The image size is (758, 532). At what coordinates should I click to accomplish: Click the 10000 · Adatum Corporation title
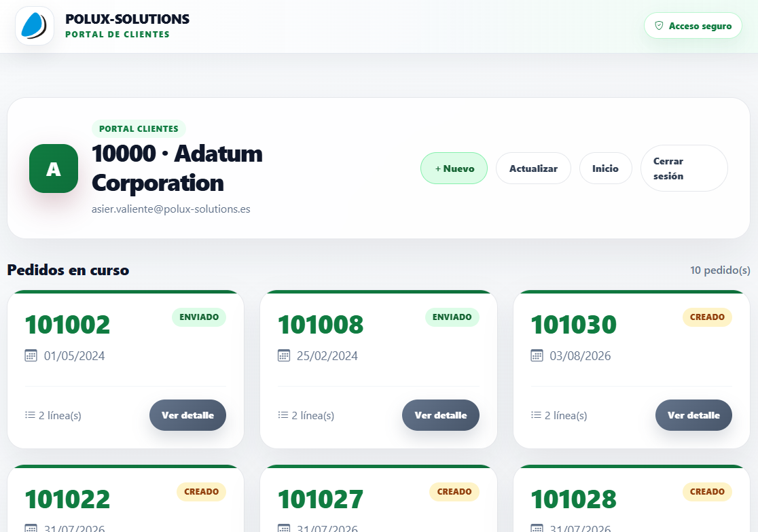click(177, 169)
